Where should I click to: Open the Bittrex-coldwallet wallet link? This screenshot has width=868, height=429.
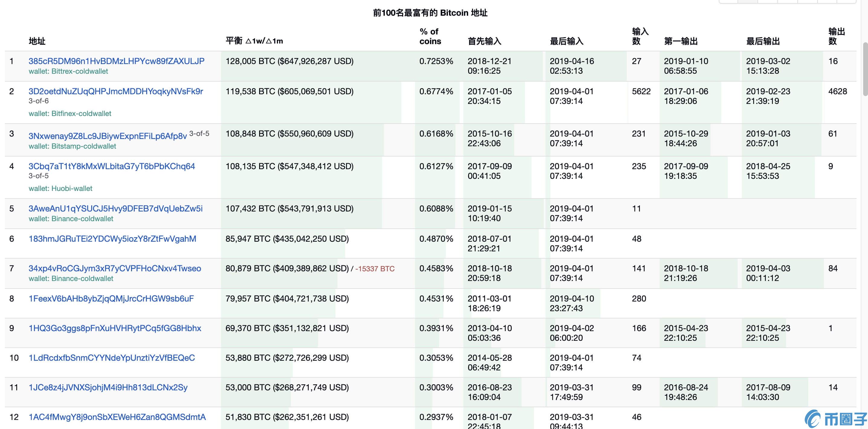coord(68,71)
